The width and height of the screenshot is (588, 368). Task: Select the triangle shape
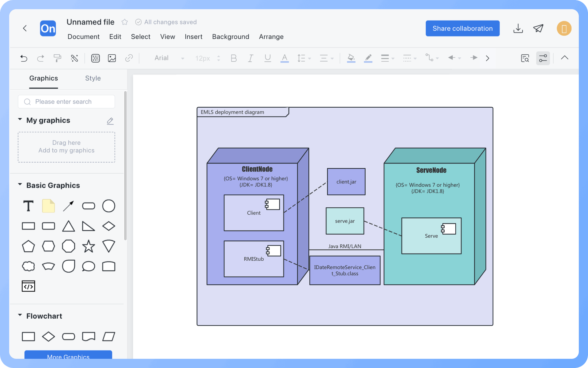click(68, 226)
